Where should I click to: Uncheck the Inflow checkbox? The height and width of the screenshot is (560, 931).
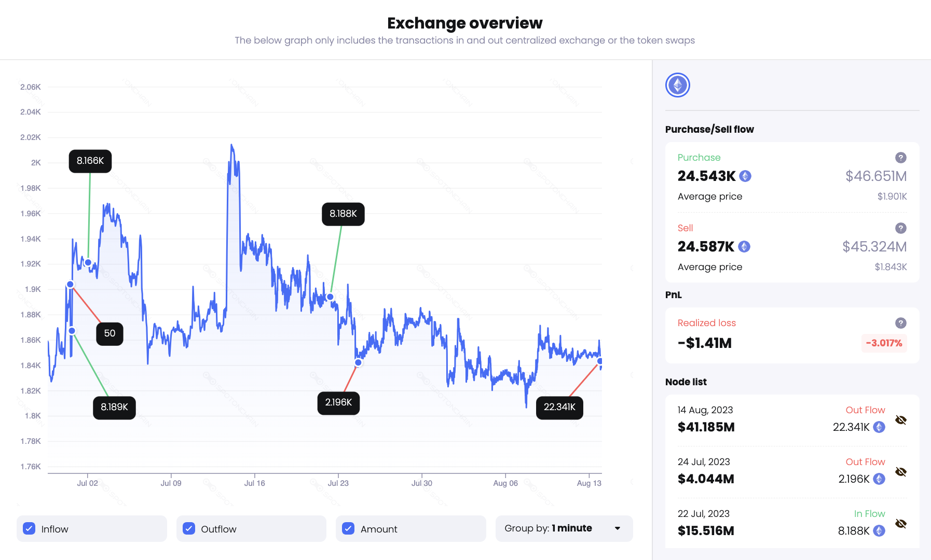pos(29,528)
